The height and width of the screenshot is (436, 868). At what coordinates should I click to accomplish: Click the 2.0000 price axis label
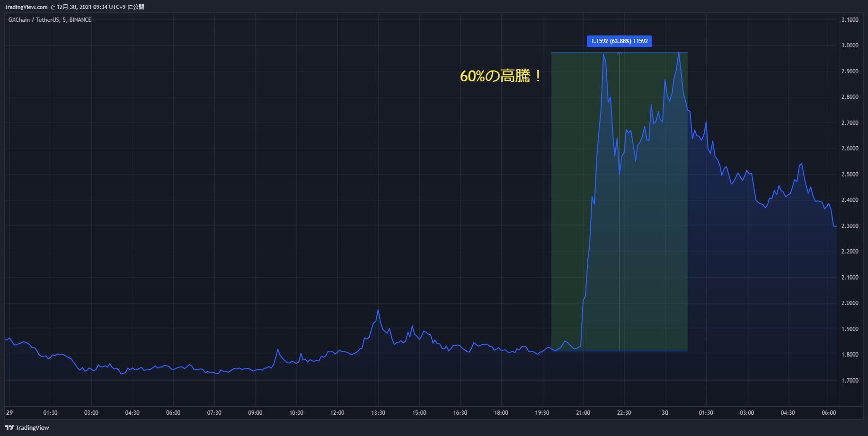(x=850, y=303)
